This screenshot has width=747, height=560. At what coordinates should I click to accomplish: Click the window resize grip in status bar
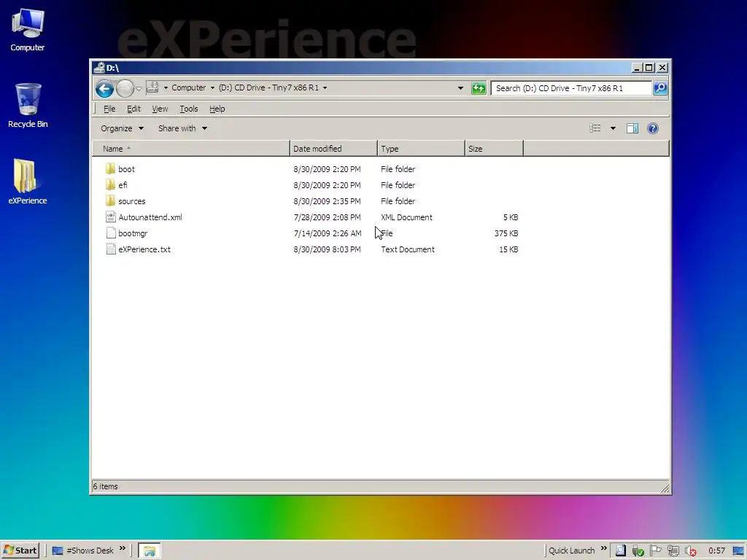tap(665, 488)
